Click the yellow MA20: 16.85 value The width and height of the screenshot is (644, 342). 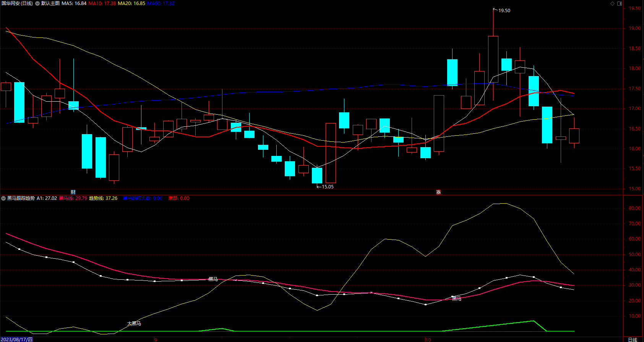click(131, 3)
